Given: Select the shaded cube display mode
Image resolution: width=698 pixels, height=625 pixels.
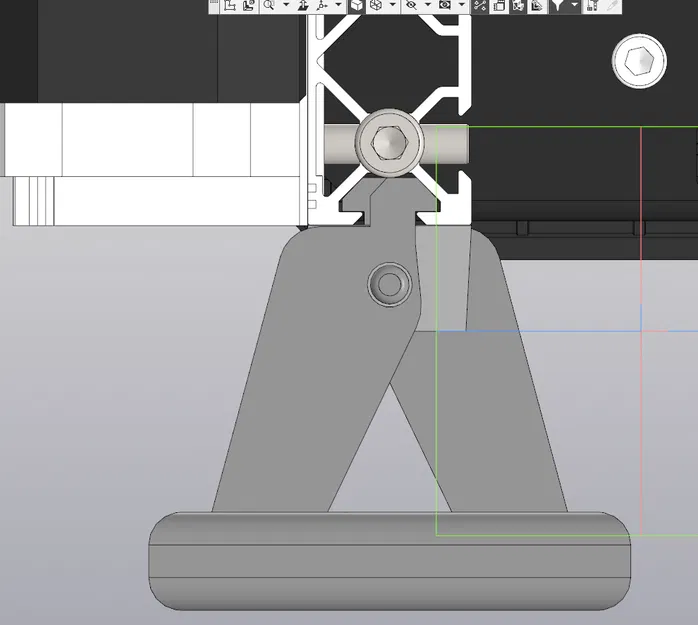Looking at the screenshot, I should 357,5.
